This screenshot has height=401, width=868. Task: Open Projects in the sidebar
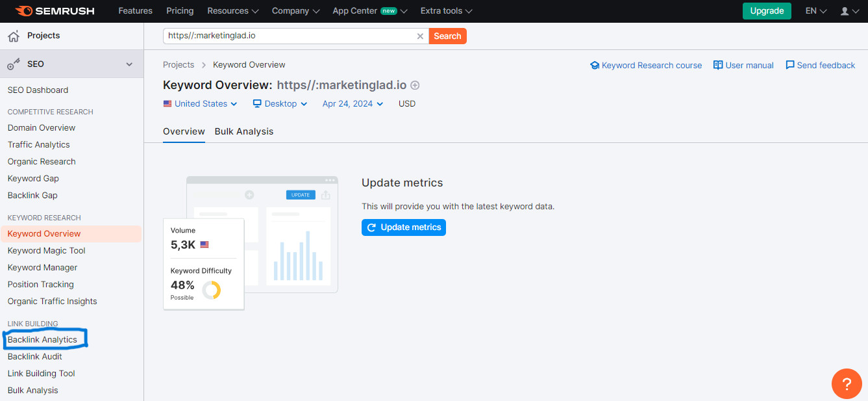[x=43, y=36]
